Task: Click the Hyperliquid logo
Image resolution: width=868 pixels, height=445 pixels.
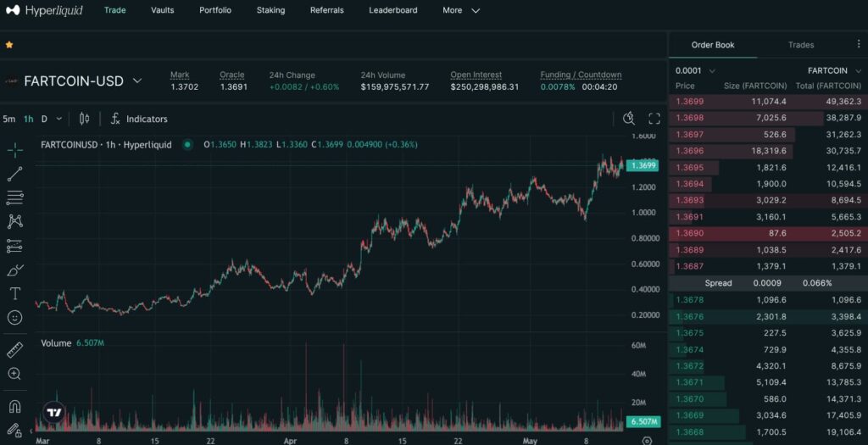Action: coord(44,10)
